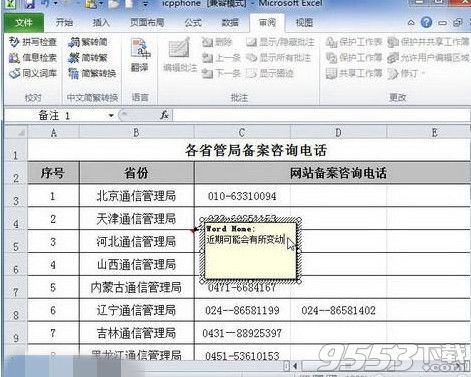
Task: Run 拼写检查 spelling check
Action: pyautogui.click(x=33, y=42)
